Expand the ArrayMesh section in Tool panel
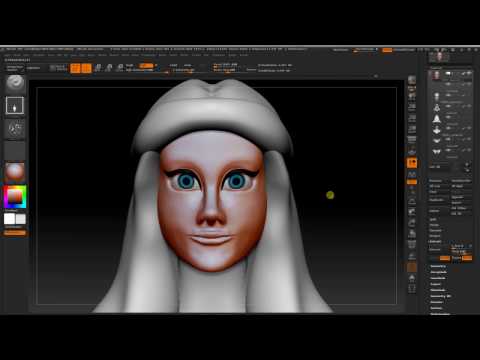This screenshot has width=480, height=360. tap(439, 272)
